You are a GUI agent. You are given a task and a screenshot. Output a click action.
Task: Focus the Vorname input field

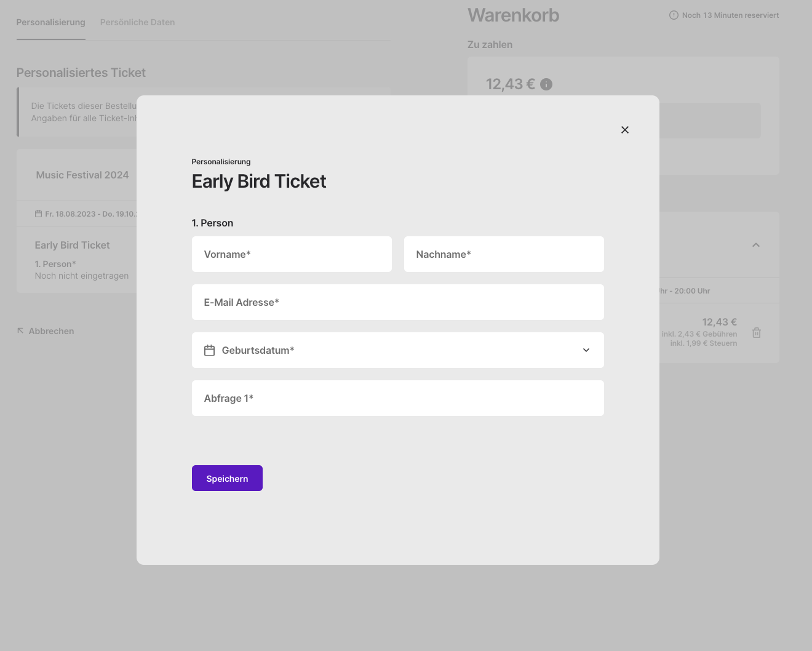[x=292, y=254]
